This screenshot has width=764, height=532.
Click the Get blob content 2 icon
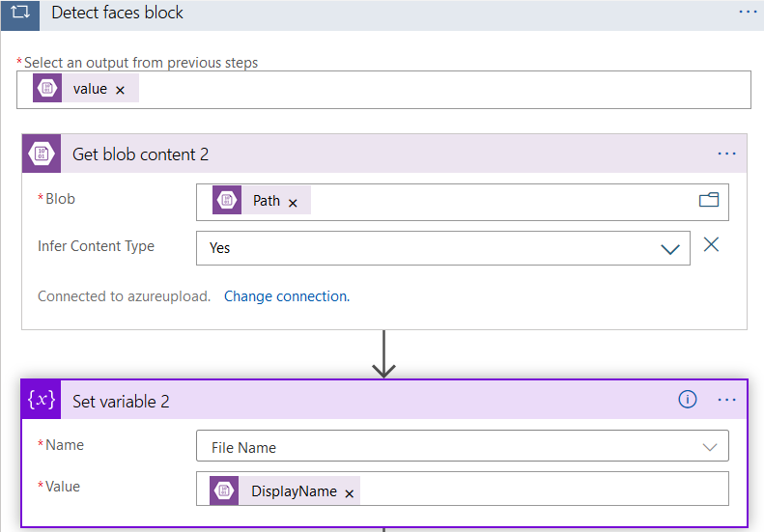click(x=42, y=154)
